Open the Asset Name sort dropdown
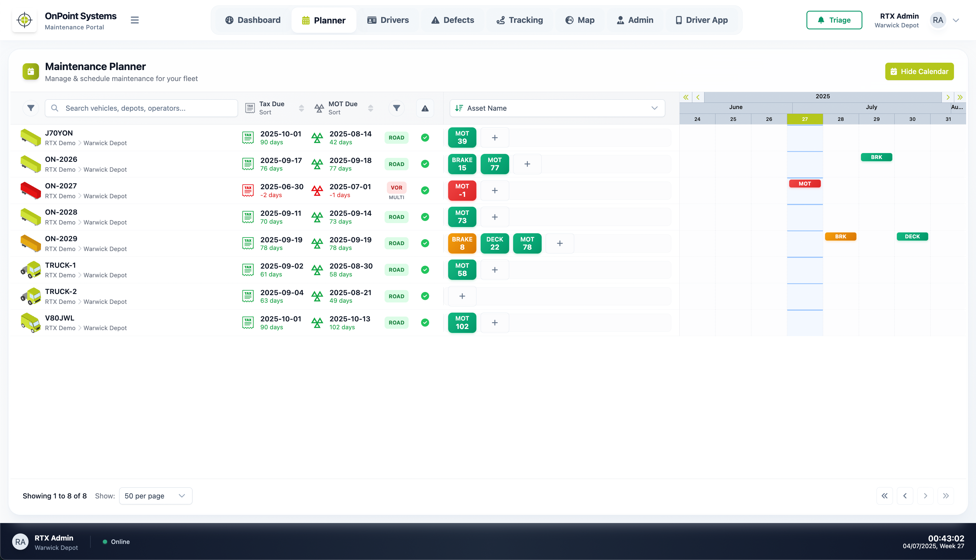 click(557, 108)
